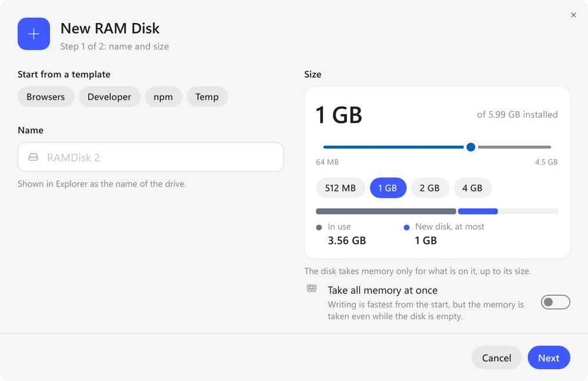Click the memory usage bar
588x381 pixels.
437,212
